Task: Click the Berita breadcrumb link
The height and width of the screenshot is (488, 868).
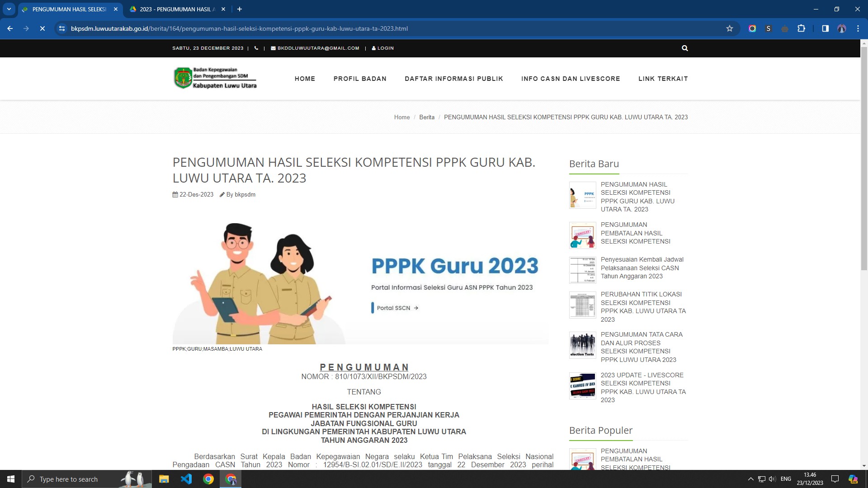Action: [427, 117]
